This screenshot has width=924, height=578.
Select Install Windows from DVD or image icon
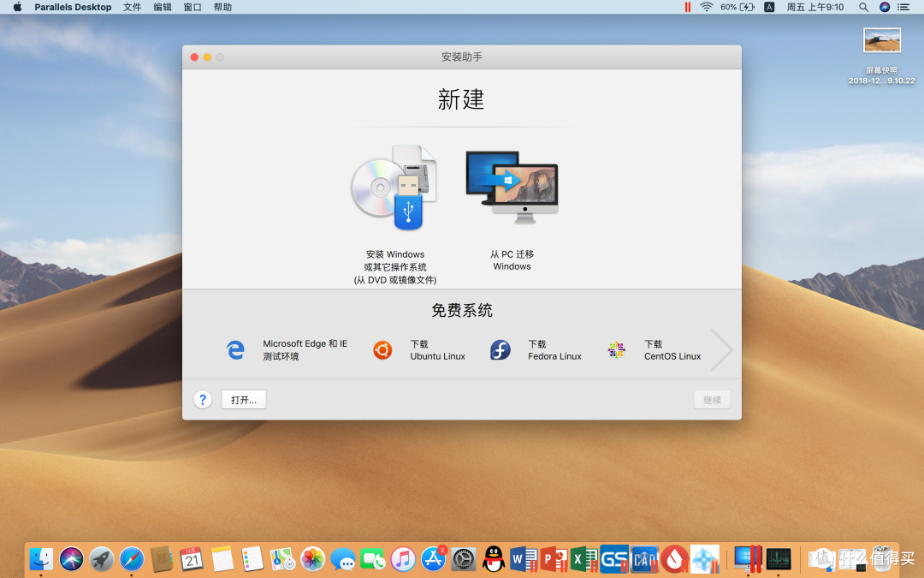(x=394, y=188)
